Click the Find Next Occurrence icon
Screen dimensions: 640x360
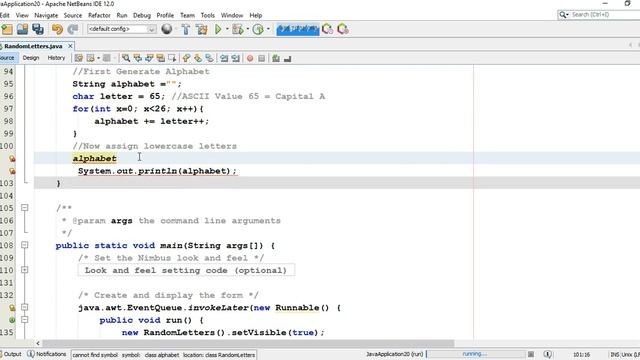(149, 58)
